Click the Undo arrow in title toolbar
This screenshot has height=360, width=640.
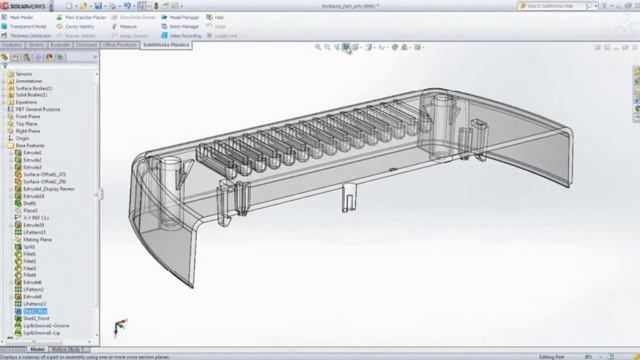(x=127, y=6)
